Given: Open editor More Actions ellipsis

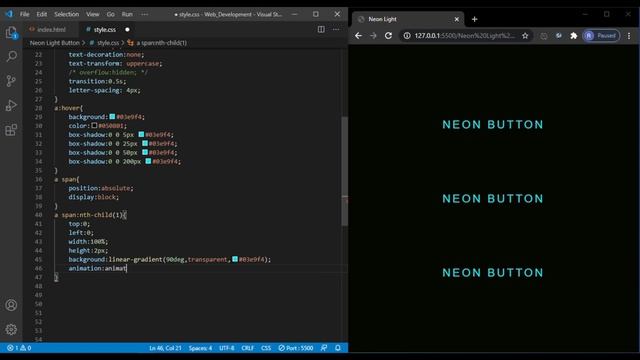Looking at the screenshot, I should [336, 29].
